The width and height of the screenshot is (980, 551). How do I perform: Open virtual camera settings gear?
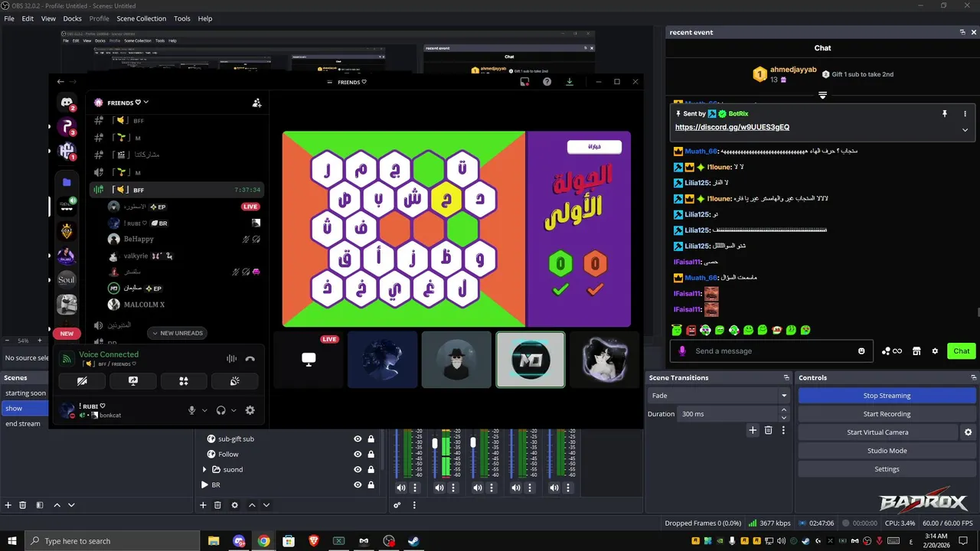968,432
